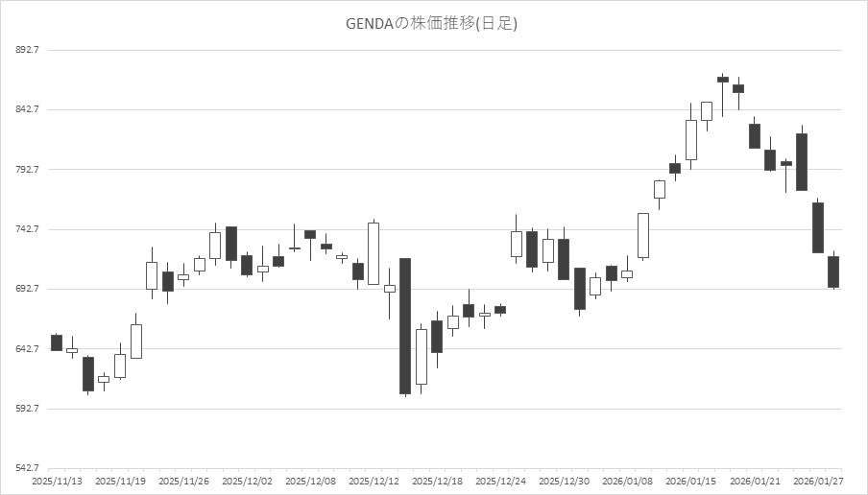868x495 pixels.
Task: Click the 2025/12/24 date axis label
Action: click(x=500, y=481)
